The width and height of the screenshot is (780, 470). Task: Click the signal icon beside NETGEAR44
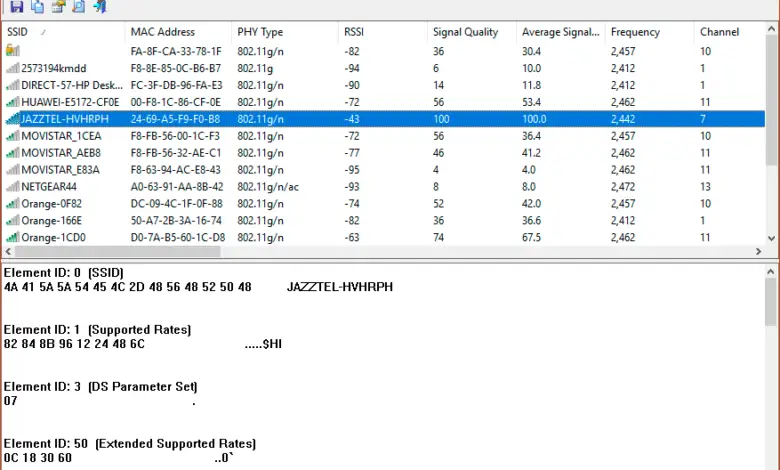pos(12,186)
